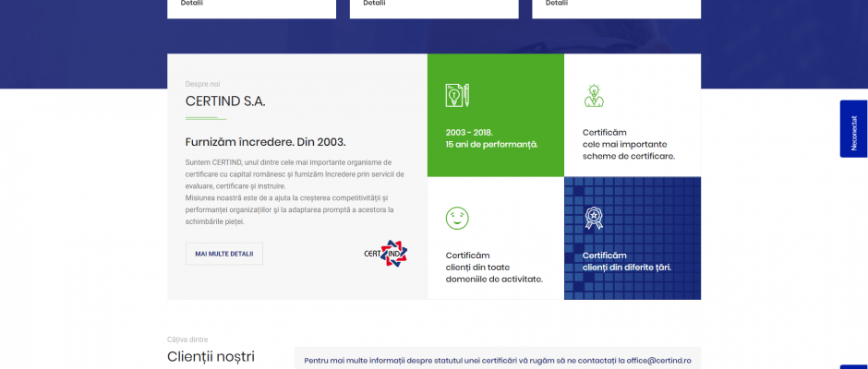This screenshot has width=868, height=369.
Task: Click 'Certificăm clienți din diferite țări.' text
Action: pos(627,261)
